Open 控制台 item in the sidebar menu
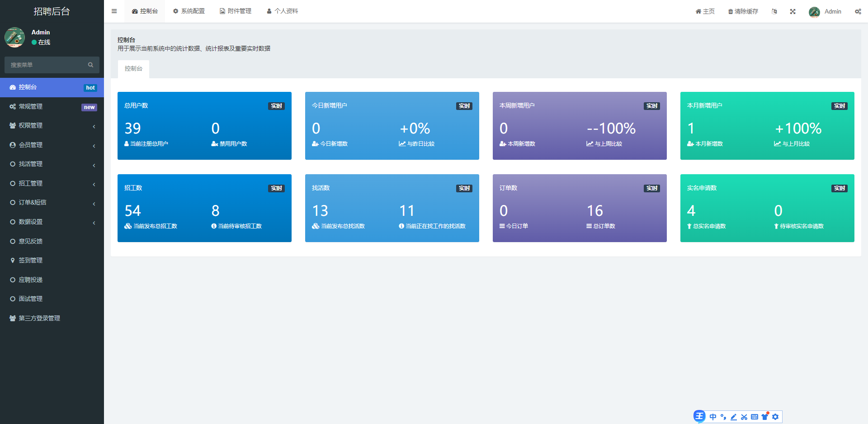Screen dimensions: 868x424 point(52,87)
